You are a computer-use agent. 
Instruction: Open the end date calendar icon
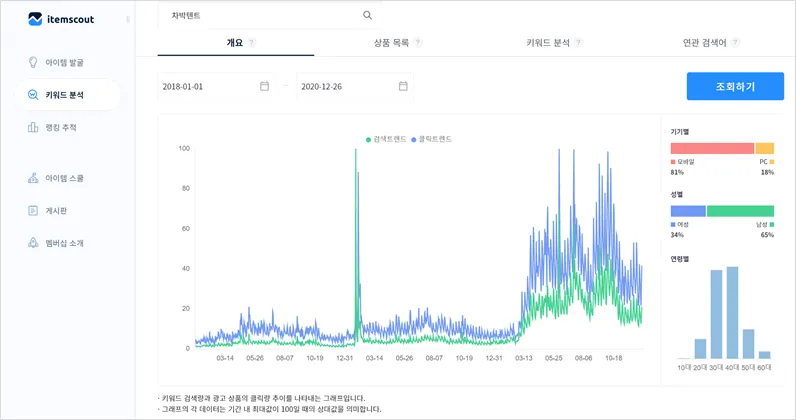coord(403,86)
